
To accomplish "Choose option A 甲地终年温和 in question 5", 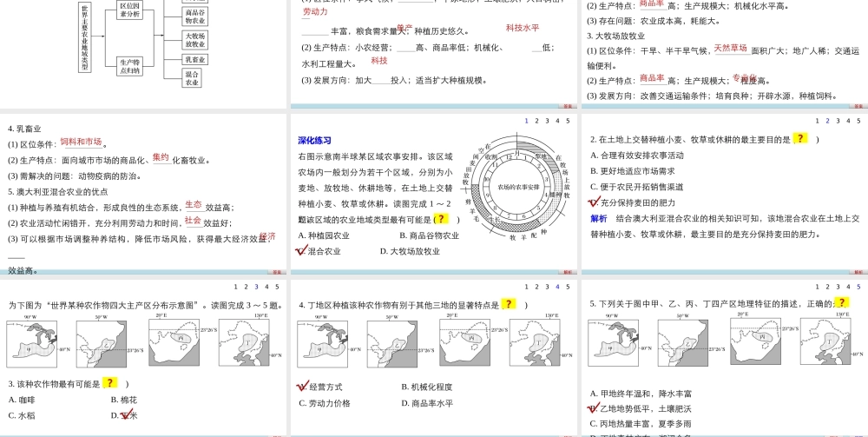I will [641, 394].
